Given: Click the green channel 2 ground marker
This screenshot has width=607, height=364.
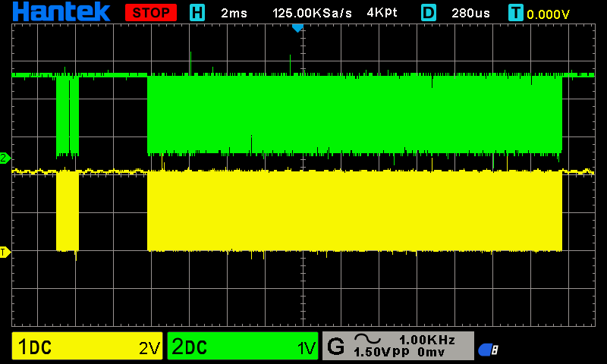Looking at the screenshot, I should coord(5,158).
